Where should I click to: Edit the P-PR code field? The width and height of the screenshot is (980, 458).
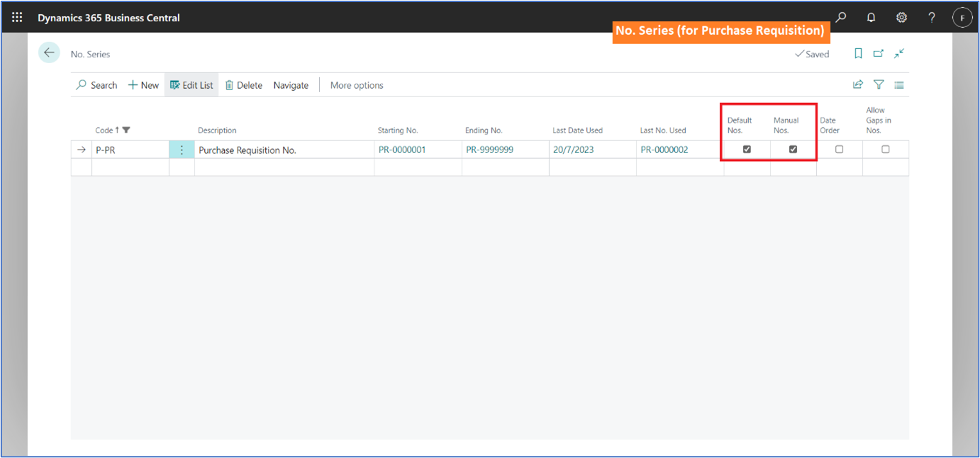pyautogui.click(x=130, y=150)
